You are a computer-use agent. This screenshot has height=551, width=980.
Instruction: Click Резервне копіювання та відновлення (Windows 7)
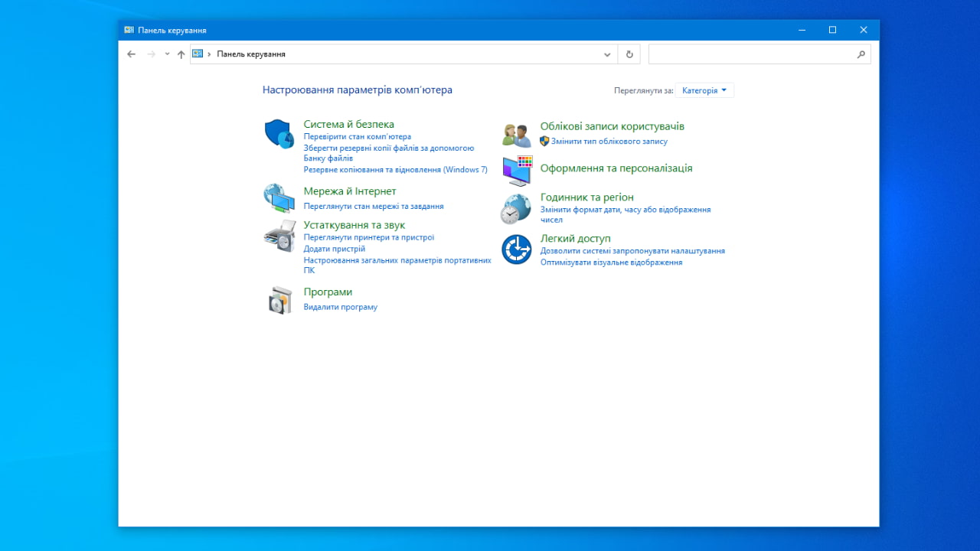click(x=396, y=170)
